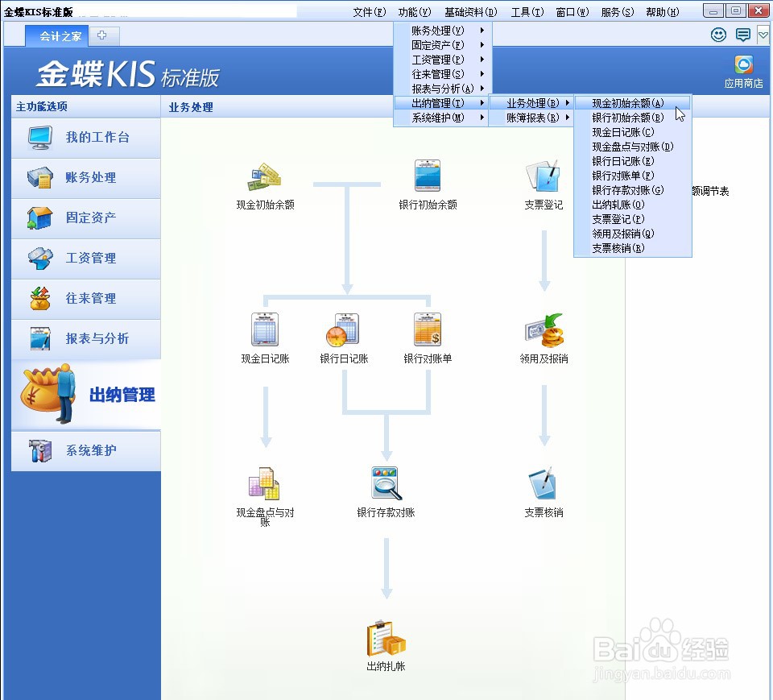Open the 银行对账单 flowchart icon
The image size is (773, 700).
coord(428,329)
